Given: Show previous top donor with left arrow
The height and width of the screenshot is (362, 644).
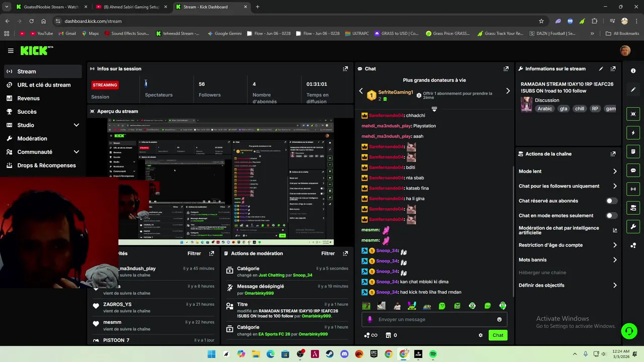Looking at the screenshot, I should point(361,91).
